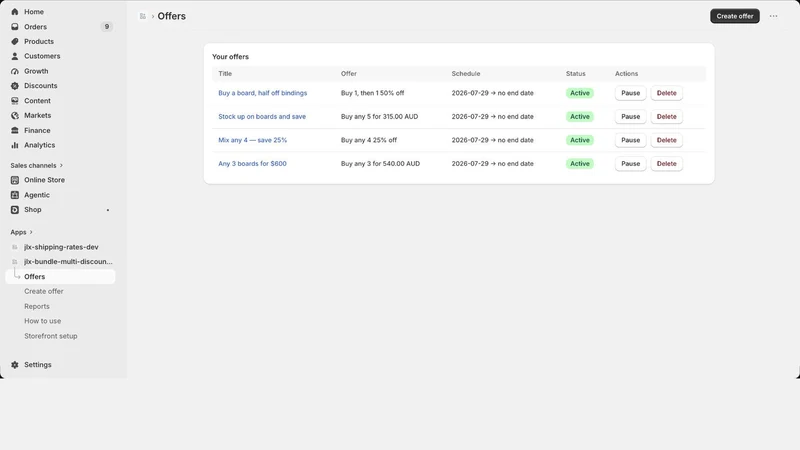Click the Orders count badge 9
The height and width of the screenshot is (450, 800).
pos(107,27)
